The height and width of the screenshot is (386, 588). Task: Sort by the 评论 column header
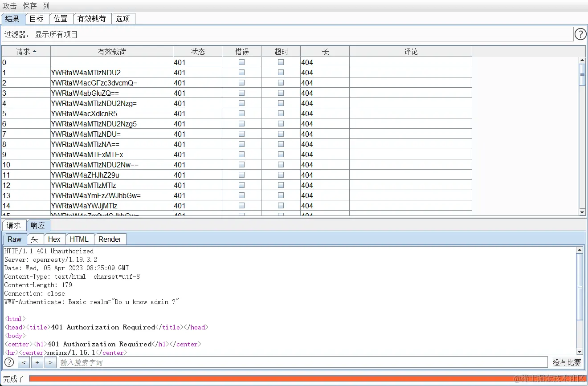click(411, 52)
